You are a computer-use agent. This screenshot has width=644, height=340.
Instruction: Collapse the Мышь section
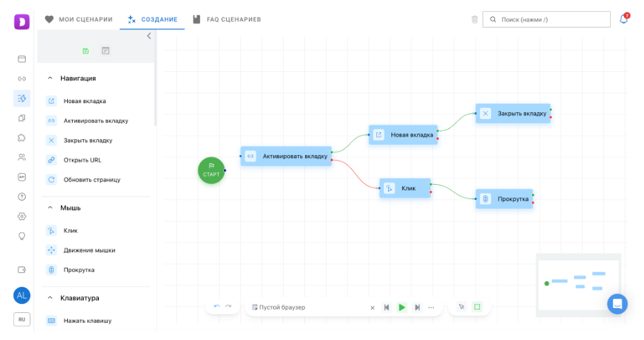pos(50,208)
